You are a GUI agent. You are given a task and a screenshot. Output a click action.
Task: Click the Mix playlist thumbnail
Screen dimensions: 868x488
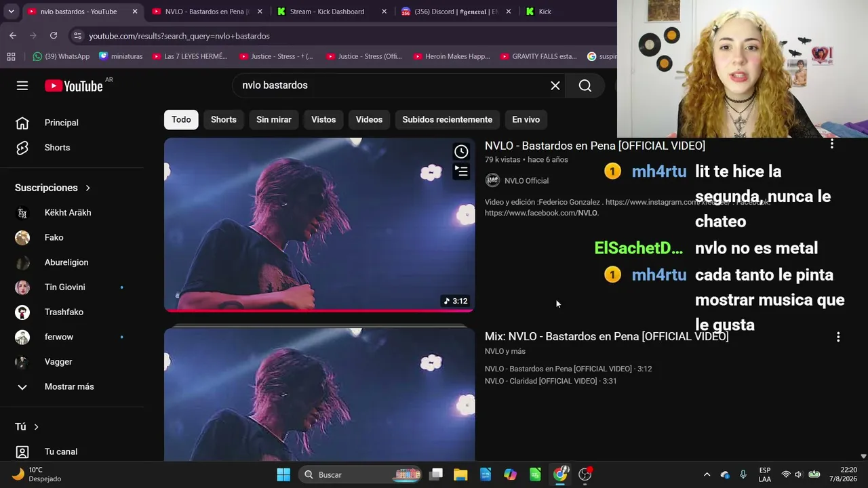[x=319, y=394]
